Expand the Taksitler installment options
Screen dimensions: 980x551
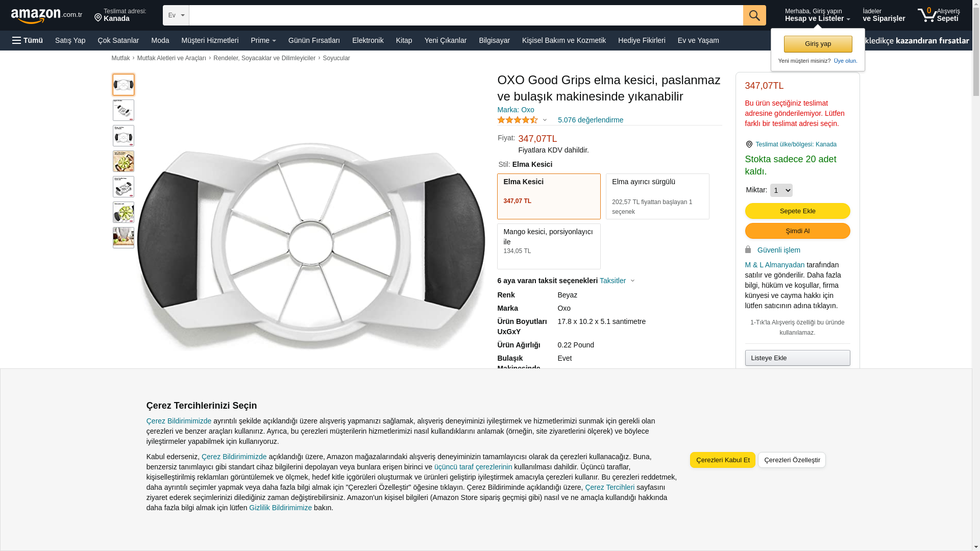(617, 281)
